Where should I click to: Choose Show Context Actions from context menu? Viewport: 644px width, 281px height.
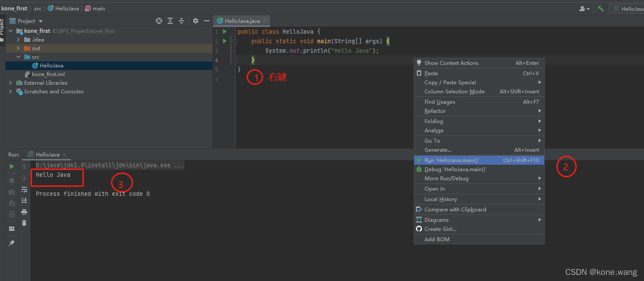point(479,63)
